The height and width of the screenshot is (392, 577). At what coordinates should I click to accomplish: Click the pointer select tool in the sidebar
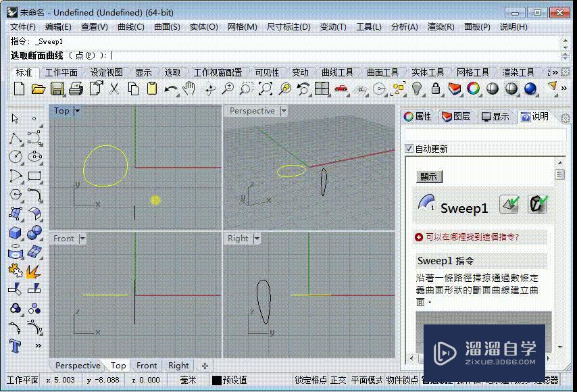click(x=15, y=118)
